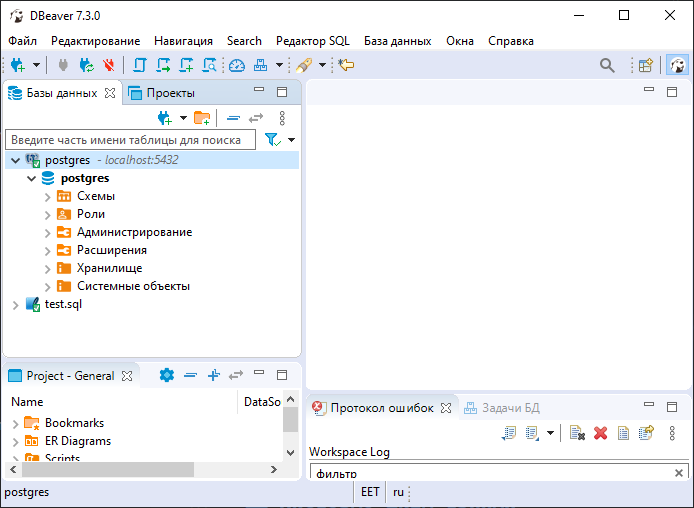Close the Протокол ошибок tab
The image size is (694, 508).
(446, 408)
